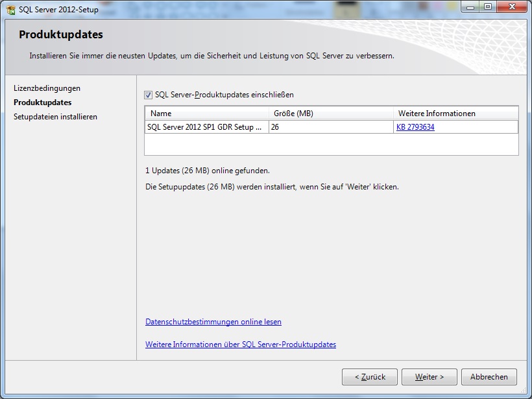Select the SQL Server 2012 SP1 GDR Setup row
The image size is (532, 399).
pos(332,127)
